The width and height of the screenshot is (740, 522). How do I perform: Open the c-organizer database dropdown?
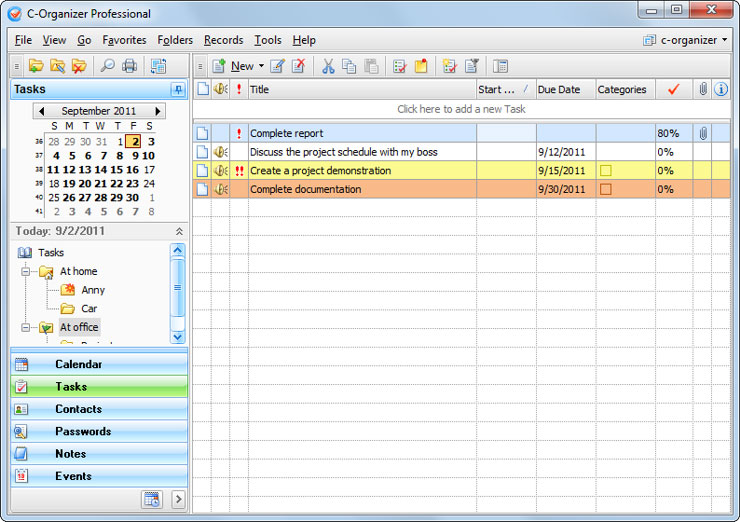tap(686, 40)
